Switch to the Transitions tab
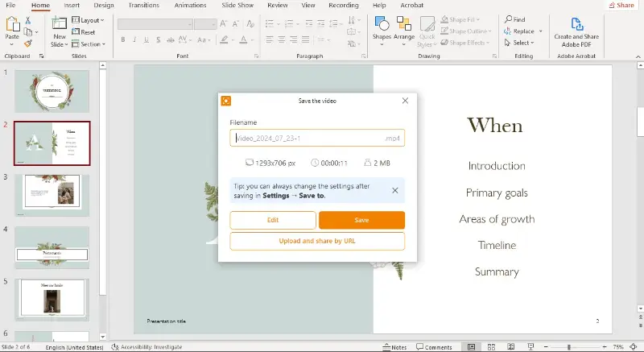644x352 pixels. click(144, 6)
